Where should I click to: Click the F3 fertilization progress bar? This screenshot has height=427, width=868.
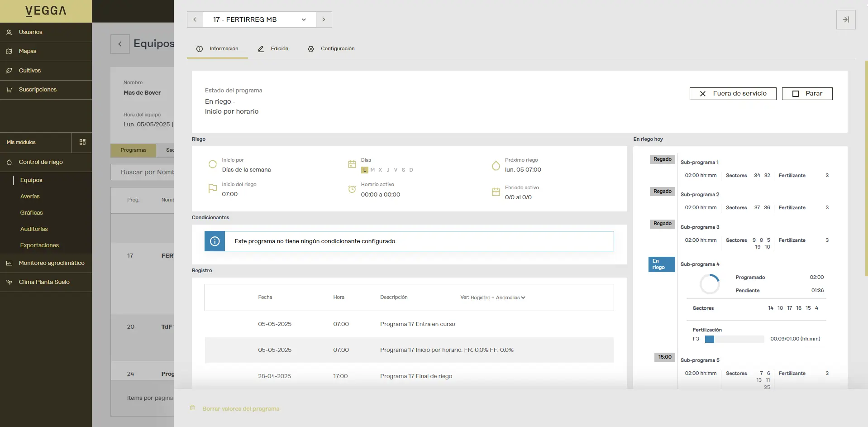coord(734,339)
